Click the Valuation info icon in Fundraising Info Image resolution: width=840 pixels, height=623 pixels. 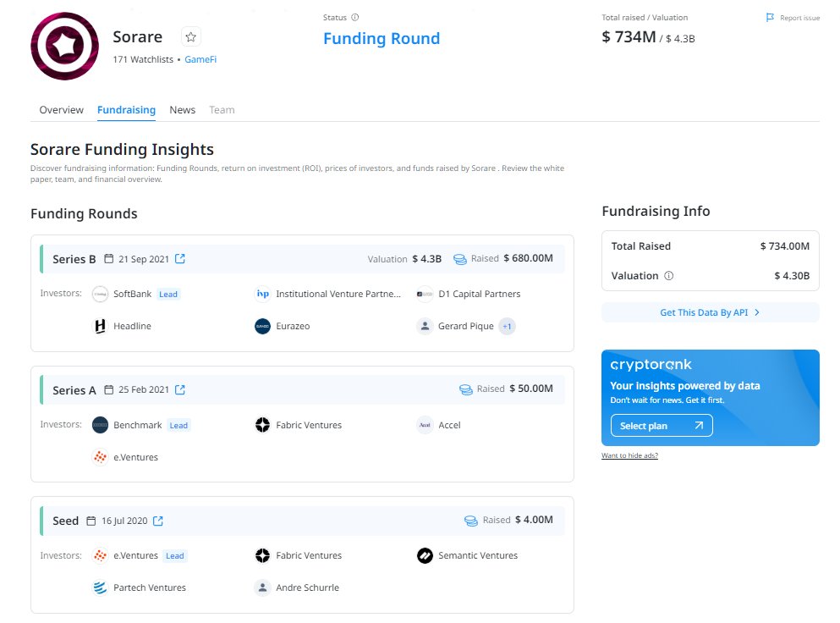click(668, 276)
